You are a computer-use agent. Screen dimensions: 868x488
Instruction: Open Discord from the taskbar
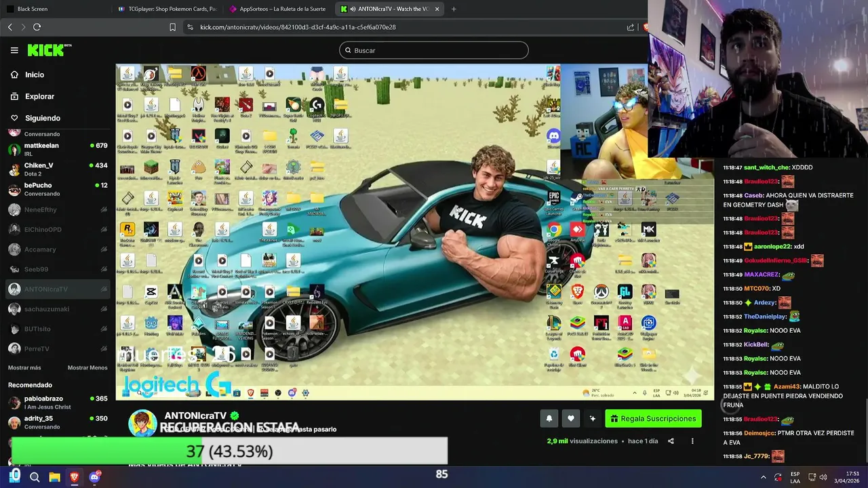(94, 477)
